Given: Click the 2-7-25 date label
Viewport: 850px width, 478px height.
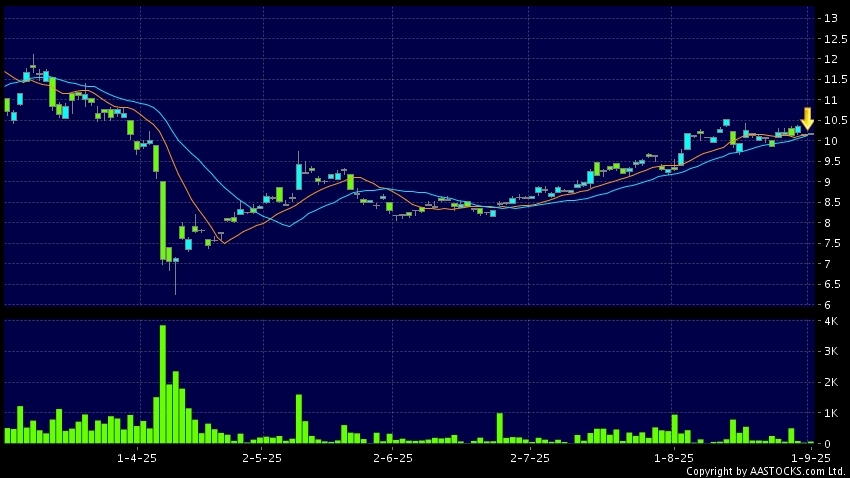Looking at the screenshot, I should pos(530,458).
